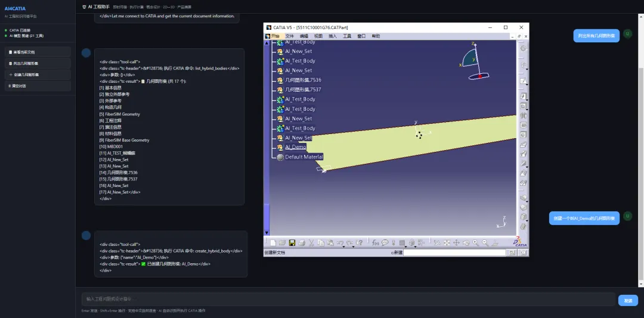Click the 列出几何图形集 sidebar button
Screen dimensions: 644x318
38,63
